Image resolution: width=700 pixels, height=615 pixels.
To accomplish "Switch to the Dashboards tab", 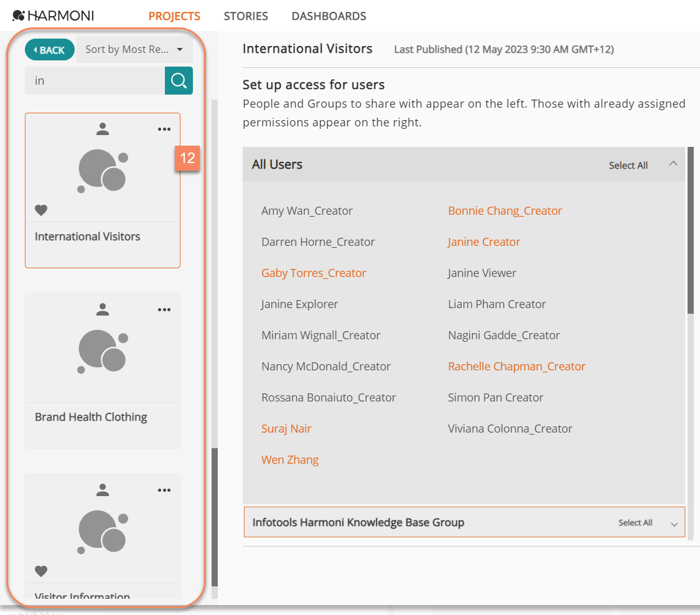I will pos(329,16).
